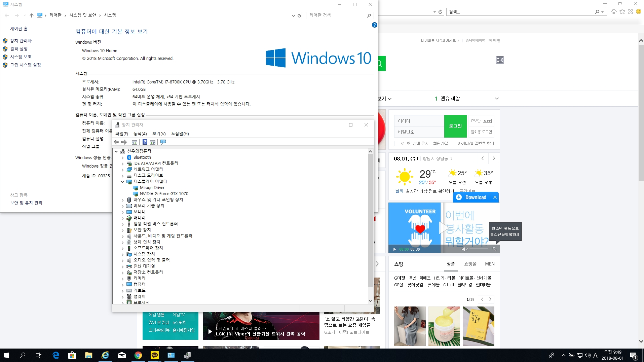Select the 키보드 icon in device tree
Image resolution: width=644 pixels, height=362 pixels.
[x=129, y=291]
